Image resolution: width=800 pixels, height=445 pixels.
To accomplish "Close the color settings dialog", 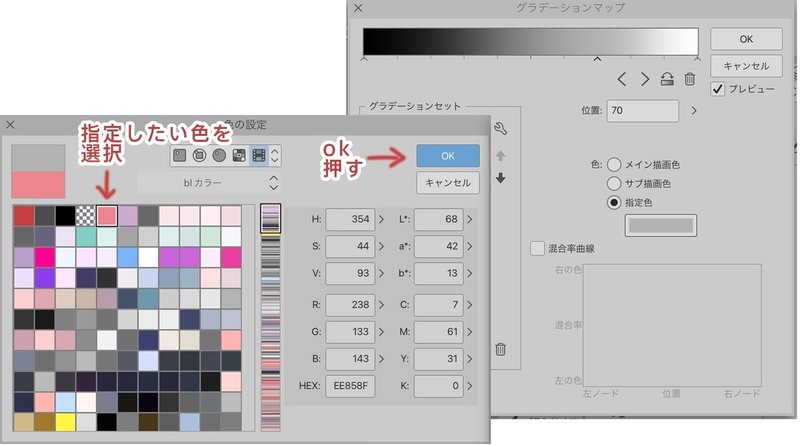I will point(10,125).
